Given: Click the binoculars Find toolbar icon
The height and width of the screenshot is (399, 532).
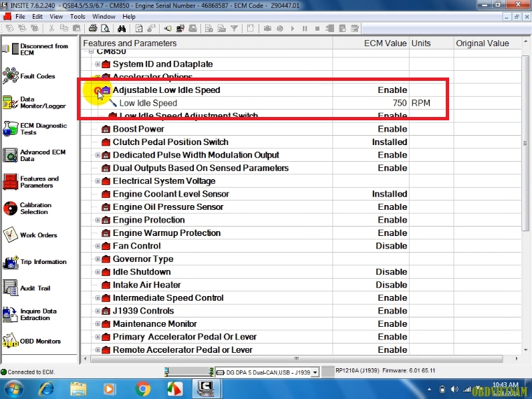Looking at the screenshot, I should coord(122,29).
